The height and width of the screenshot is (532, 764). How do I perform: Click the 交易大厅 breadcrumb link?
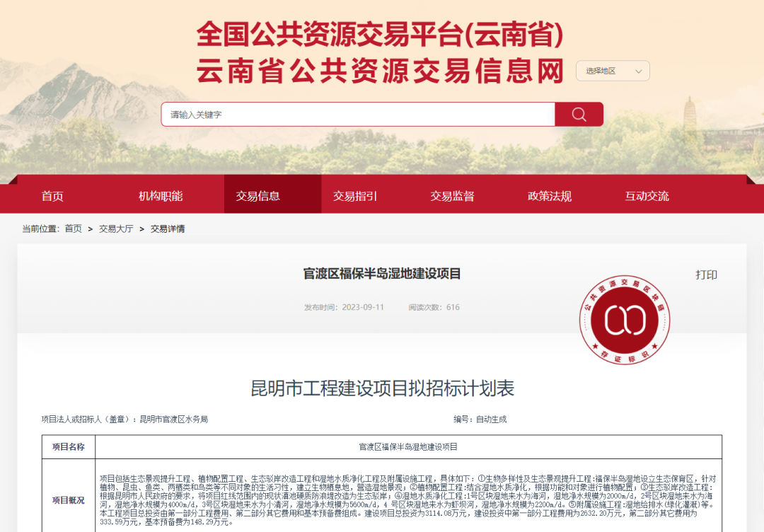tap(116, 229)
